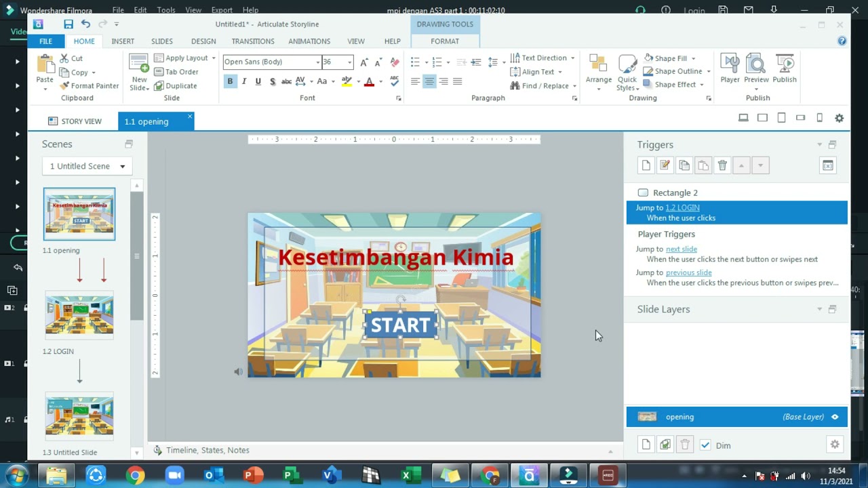Expand the Shape Outline dropdown
The height and width of the screenshot is (488, 868).
pyautogui.click(x=709, y=72)
